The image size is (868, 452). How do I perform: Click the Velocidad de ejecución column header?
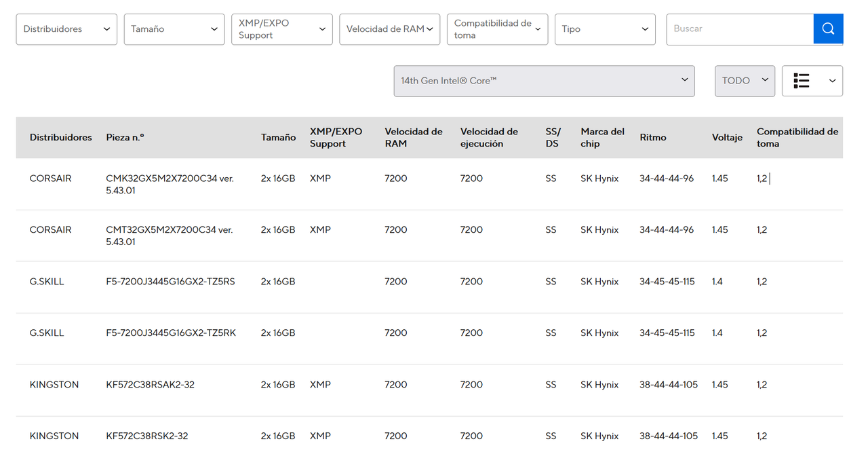(x=489, y=138)
